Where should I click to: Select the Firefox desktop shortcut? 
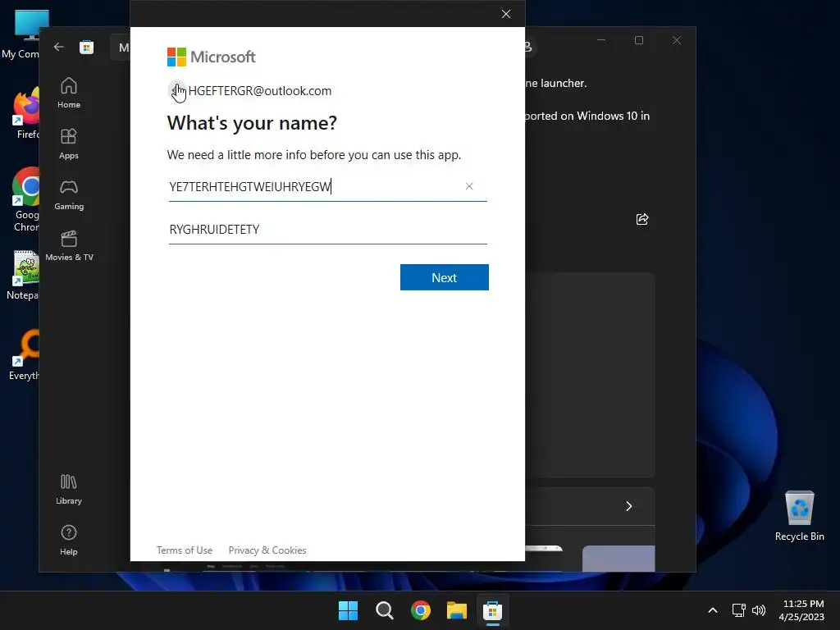pos(25,113)
